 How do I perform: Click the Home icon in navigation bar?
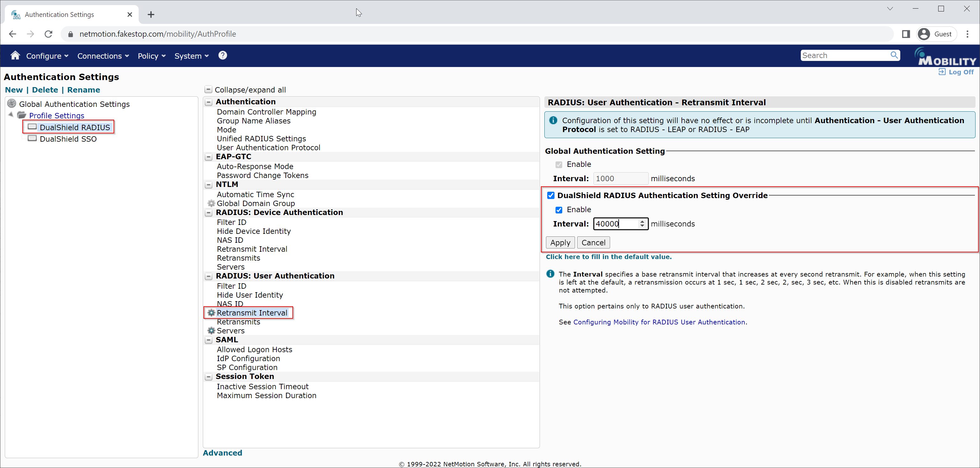[15, 56]
